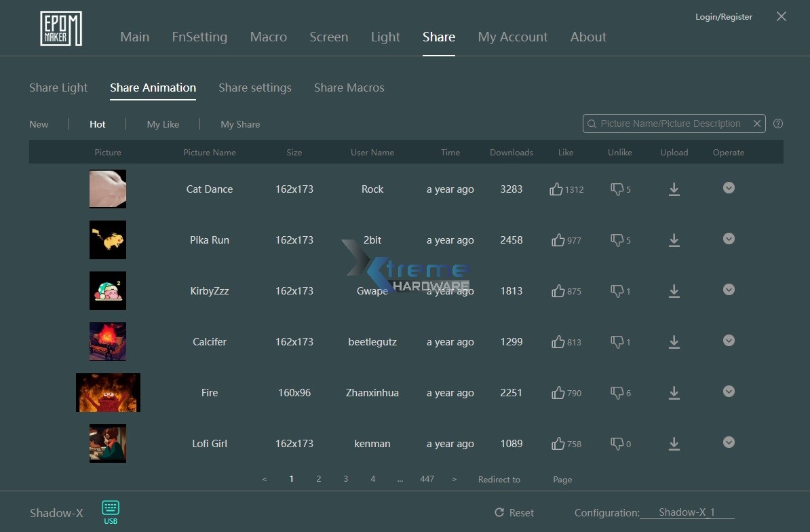Expand the Cat Dance operate dropdown
The height and width of the screenshot is (532, 810).
click(x=729, y=188)
